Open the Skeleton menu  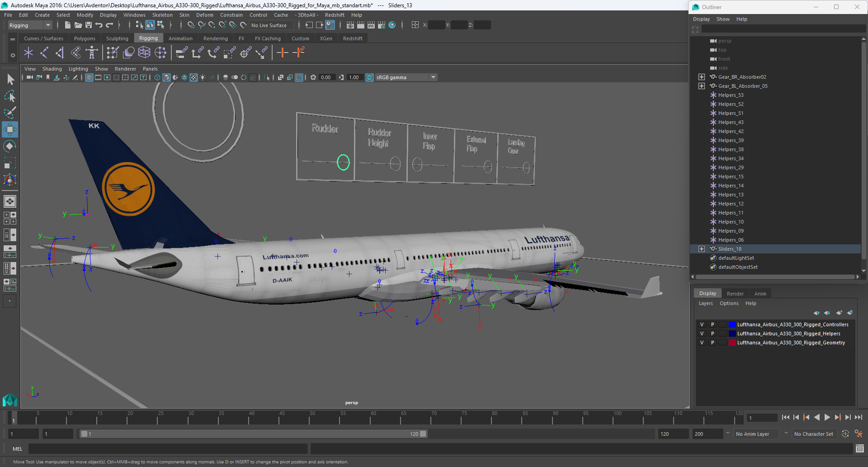pyautogui.click(x=162, y=15)
